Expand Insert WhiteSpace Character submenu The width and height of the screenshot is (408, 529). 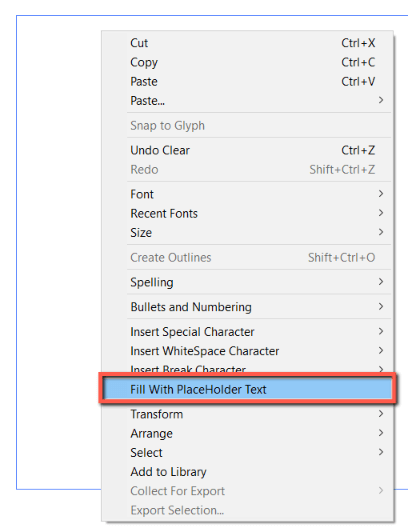(x=247, y=351)
